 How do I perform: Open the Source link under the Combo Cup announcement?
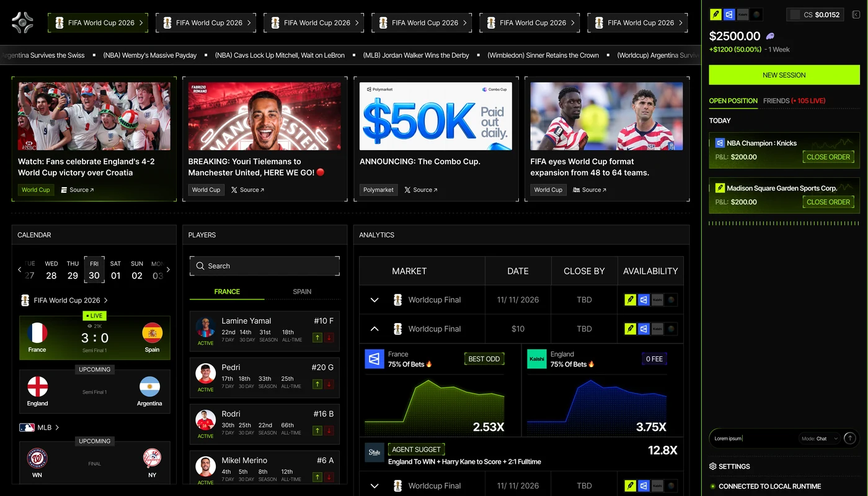click(x=421, y=190)
